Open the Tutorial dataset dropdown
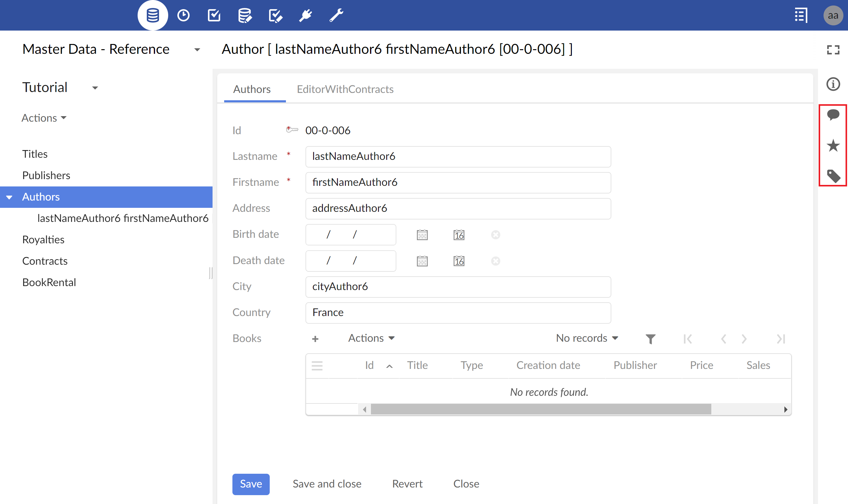Image resolution: width=848 pixels, height=504 pixels. [x=95, y=88]
